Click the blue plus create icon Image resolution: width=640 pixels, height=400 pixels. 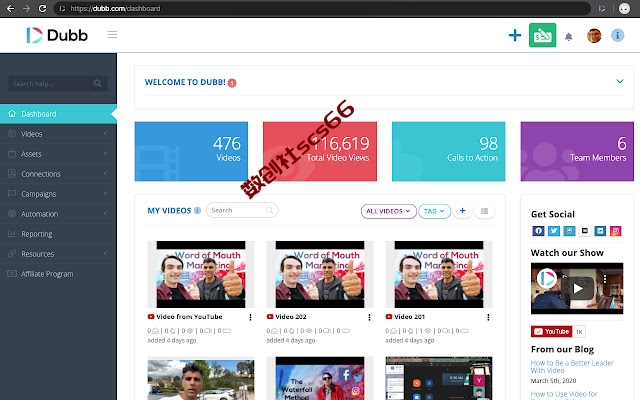coord(515,35)
